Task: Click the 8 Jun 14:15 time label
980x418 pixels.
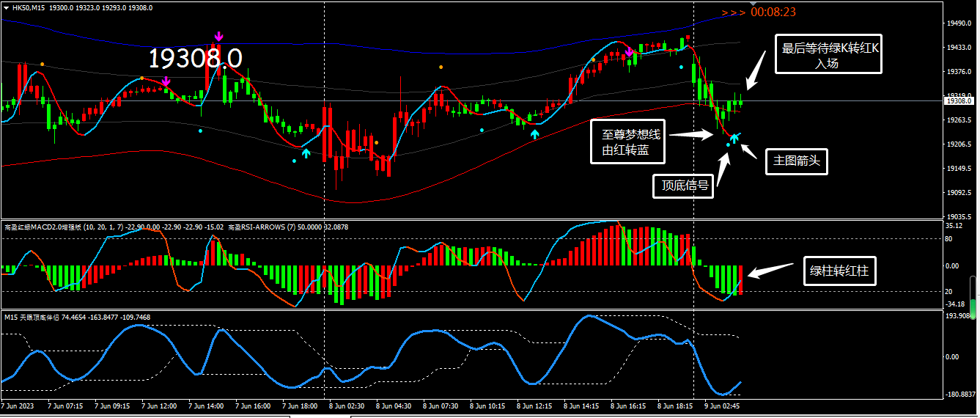Action: click(581, 405)
